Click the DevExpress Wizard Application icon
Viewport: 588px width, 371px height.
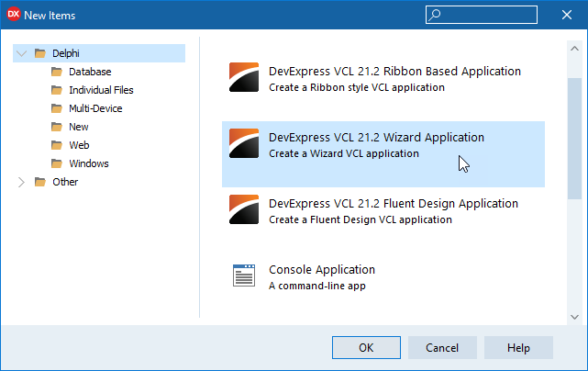coord(244,143)
